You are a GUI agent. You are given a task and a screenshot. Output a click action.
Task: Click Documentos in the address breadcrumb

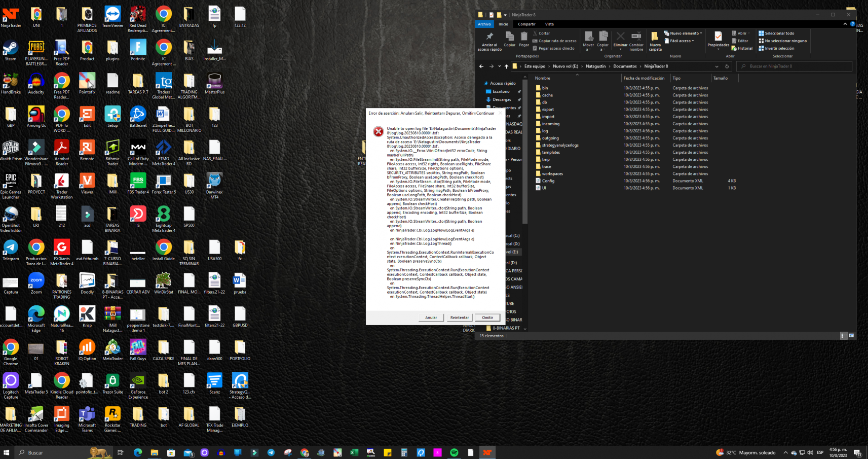pos(625,66)
